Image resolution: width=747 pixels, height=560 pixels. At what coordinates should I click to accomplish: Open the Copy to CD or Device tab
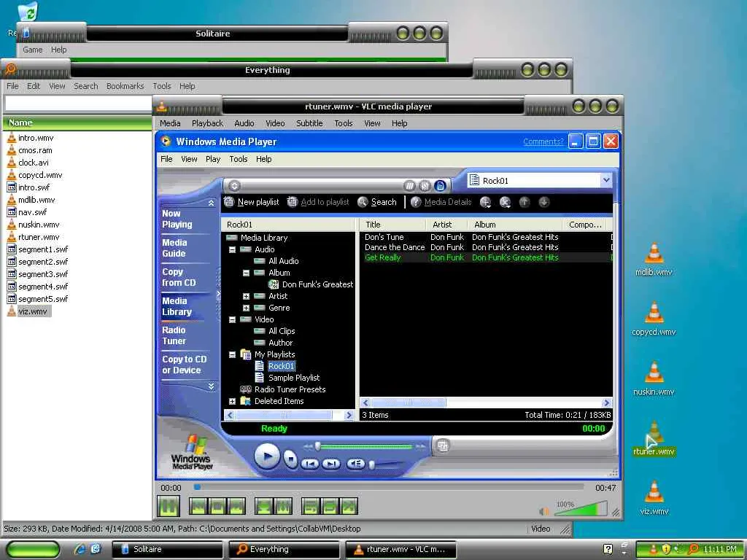point(185,365)
